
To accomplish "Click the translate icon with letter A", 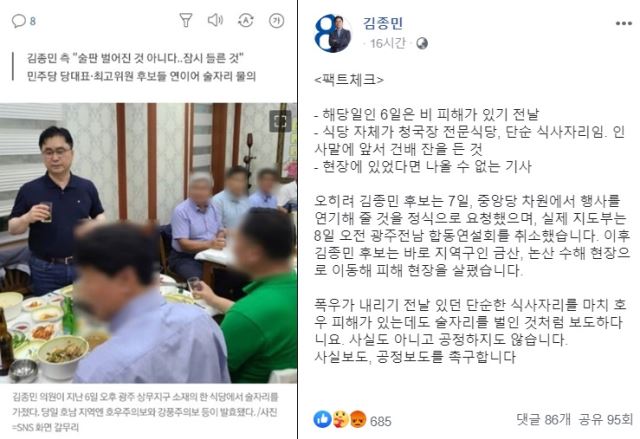I will pos(246,20).
